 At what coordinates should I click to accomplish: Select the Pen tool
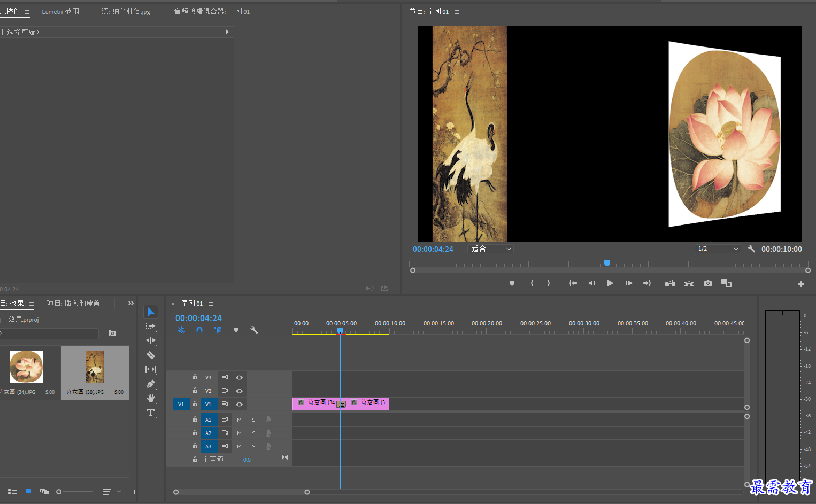[x=151, y=384]
